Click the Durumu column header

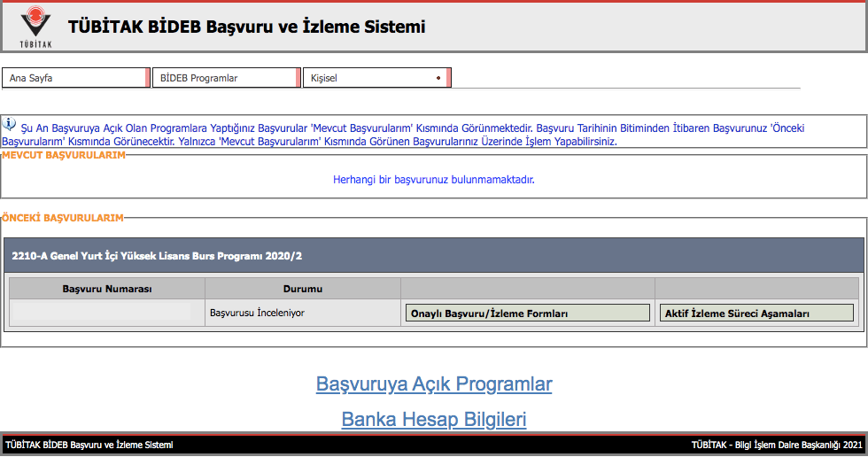[x=302, y=290]
